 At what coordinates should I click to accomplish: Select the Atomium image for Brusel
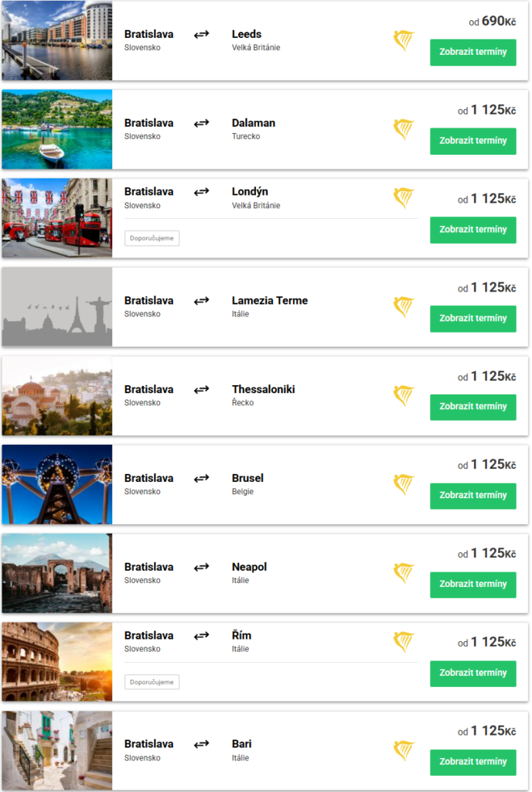(57, 484)
